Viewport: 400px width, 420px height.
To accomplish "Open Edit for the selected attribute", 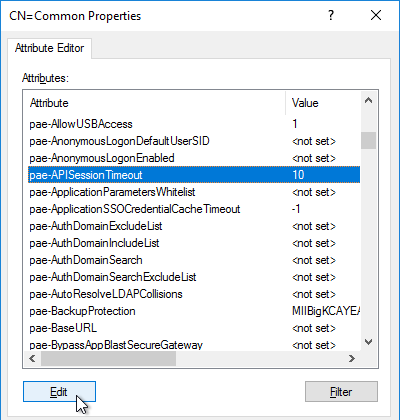I will [x=59, y=392].
